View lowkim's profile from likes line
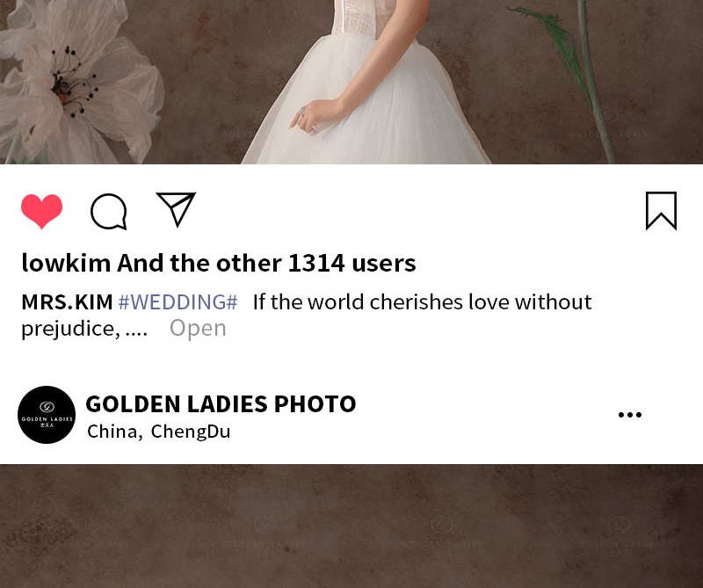The image size is (703, 588). click(66, 263)
